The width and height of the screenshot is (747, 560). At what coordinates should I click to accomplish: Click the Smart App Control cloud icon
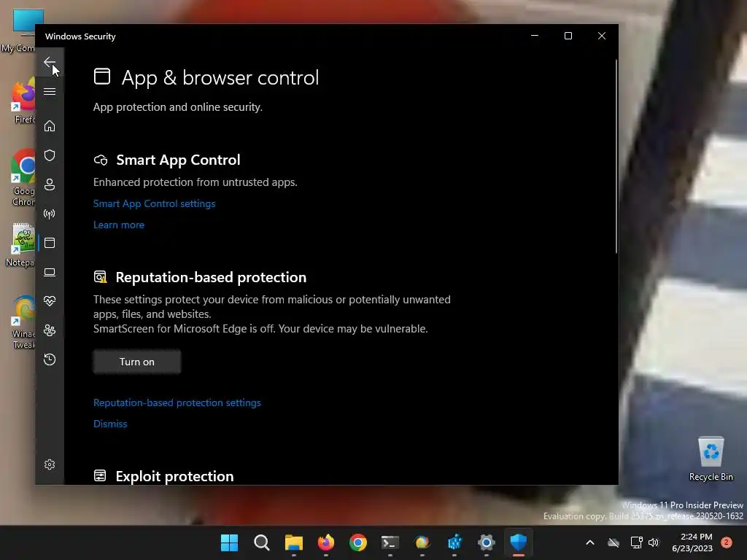[x=101, y=160]
